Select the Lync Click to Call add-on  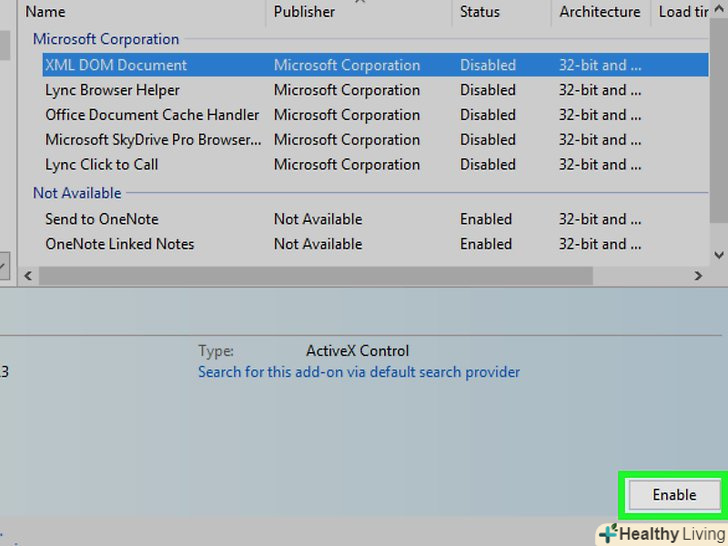coord(101,164)
